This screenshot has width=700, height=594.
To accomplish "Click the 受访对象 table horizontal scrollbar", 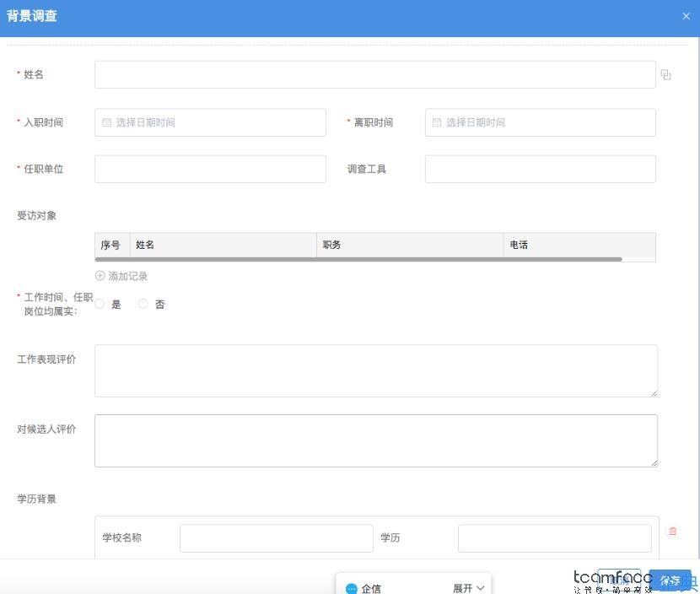I will point(358,259).
